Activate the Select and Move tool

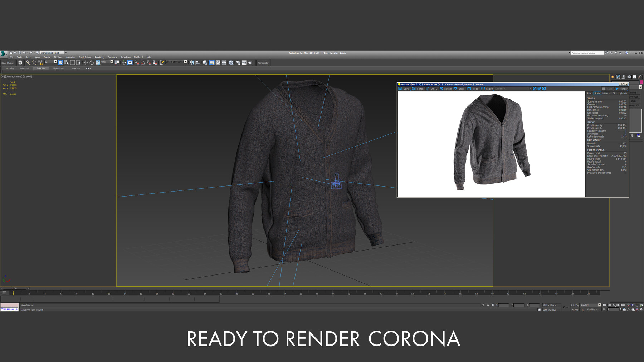click(86, 63)
